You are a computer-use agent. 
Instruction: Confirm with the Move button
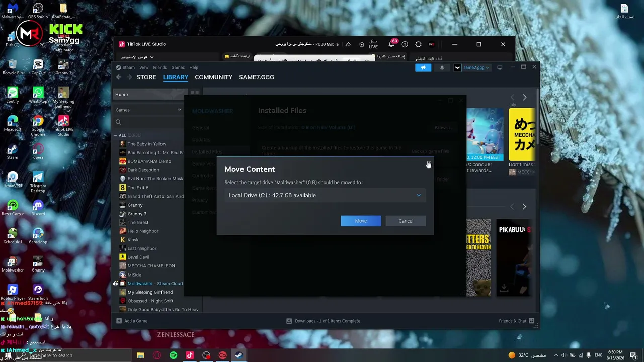pyautogui.click(x=361, y=221)
